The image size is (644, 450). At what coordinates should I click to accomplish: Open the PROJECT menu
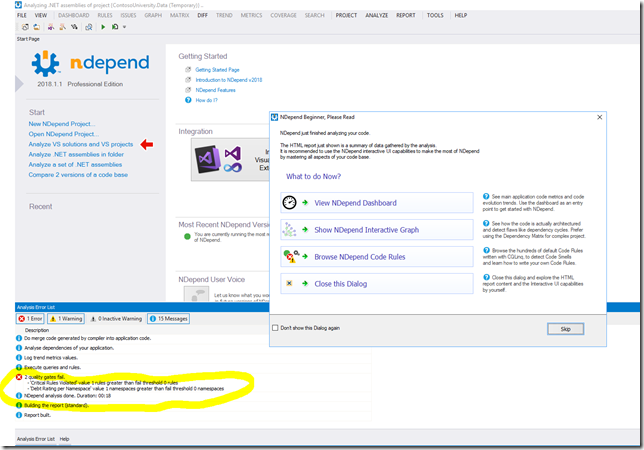coord(346,16)
